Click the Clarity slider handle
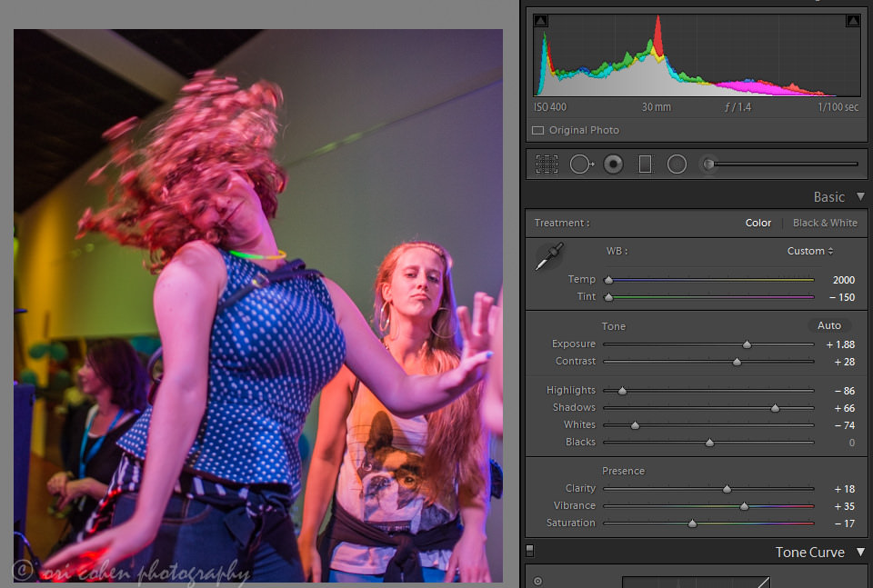Viewport: 873px width, 588px height. pyautogui.click(x=727, y=490)
